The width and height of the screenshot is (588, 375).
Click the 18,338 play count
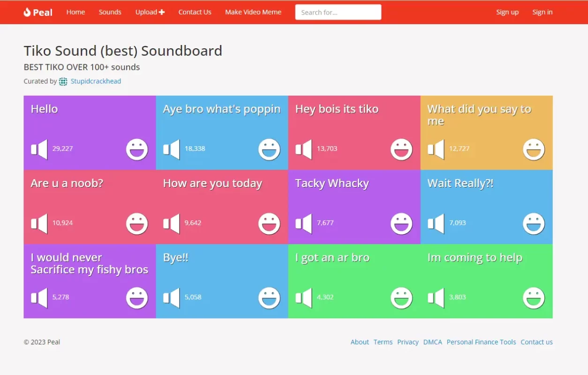195,149
